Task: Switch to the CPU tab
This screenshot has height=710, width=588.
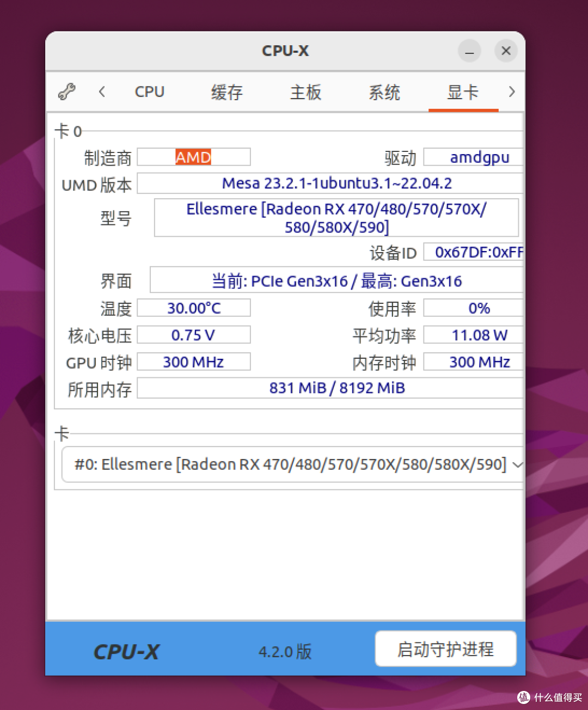Action: tap(150, 91)
